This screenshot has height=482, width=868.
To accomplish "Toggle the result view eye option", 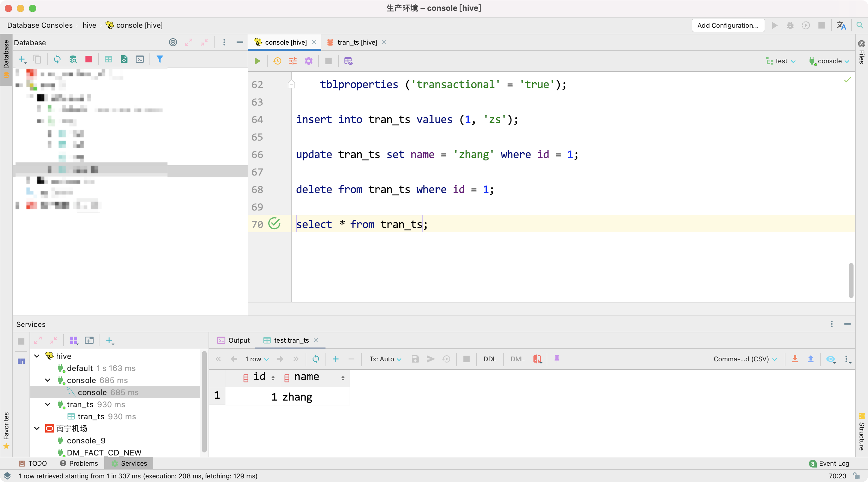I will click(x=831, y=359).
